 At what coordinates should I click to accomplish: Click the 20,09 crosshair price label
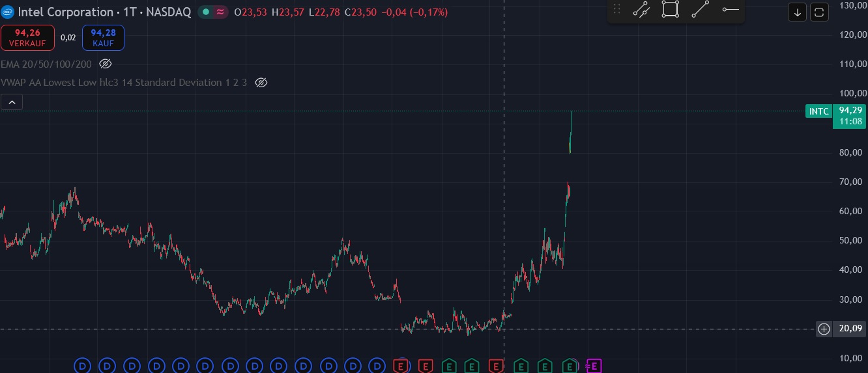(851, 329)
